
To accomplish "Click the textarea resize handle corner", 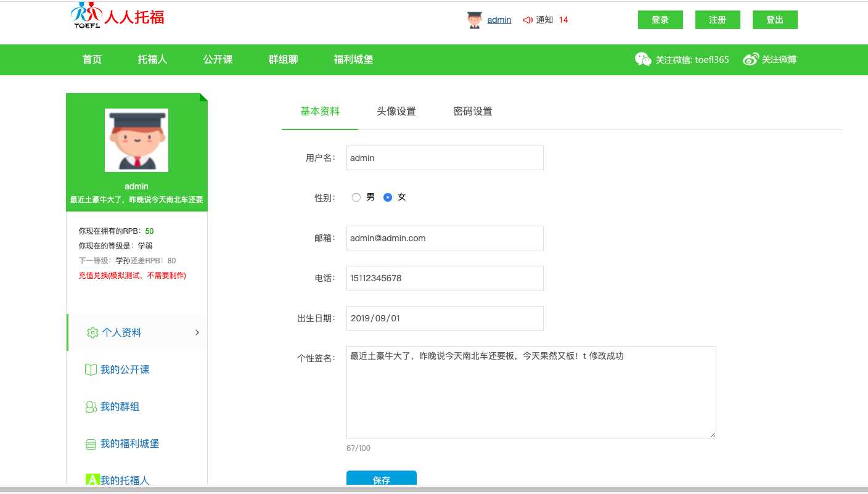I will click(x=713, y=435).
